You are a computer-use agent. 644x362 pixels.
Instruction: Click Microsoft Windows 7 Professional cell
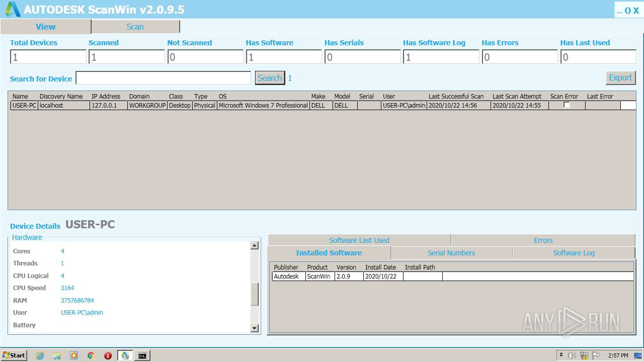[263, 106]
